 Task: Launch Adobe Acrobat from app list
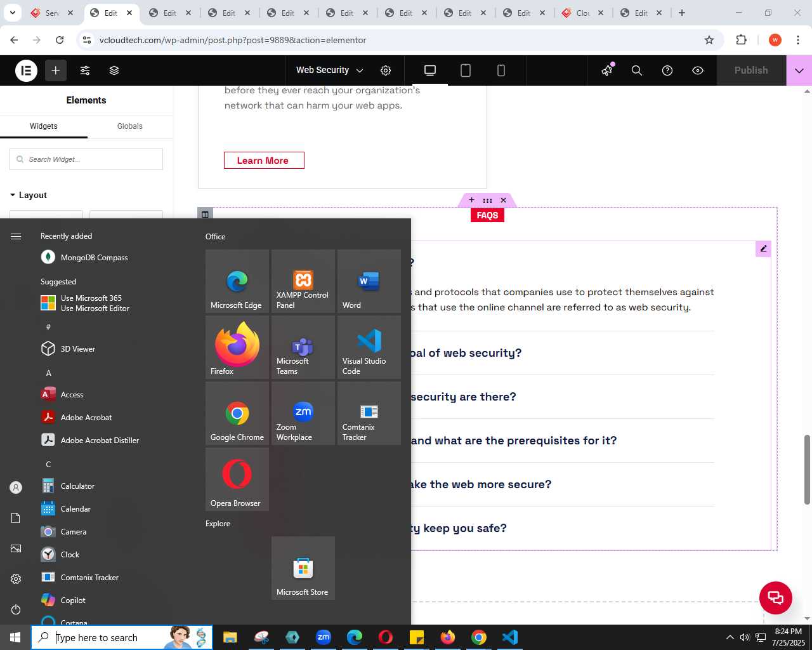[x=86, y=417]
